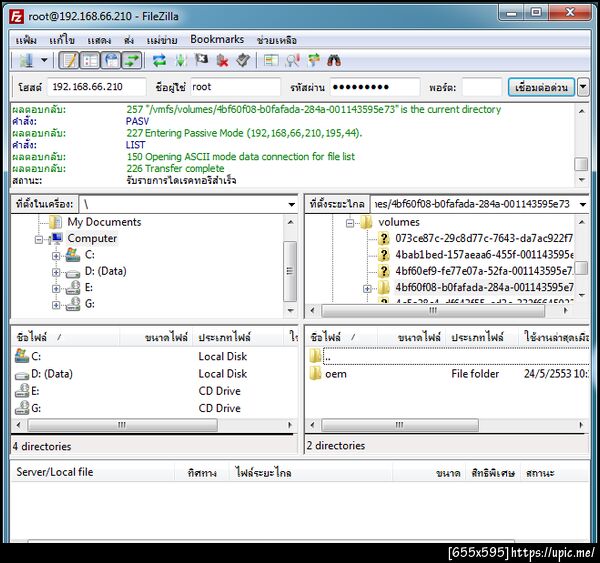
Task: Toggle synchronized browsing icon
Action: coord(314,60)
